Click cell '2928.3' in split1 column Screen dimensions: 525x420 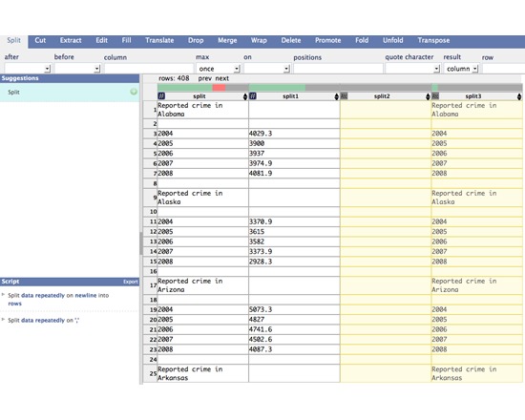[294, 262]
